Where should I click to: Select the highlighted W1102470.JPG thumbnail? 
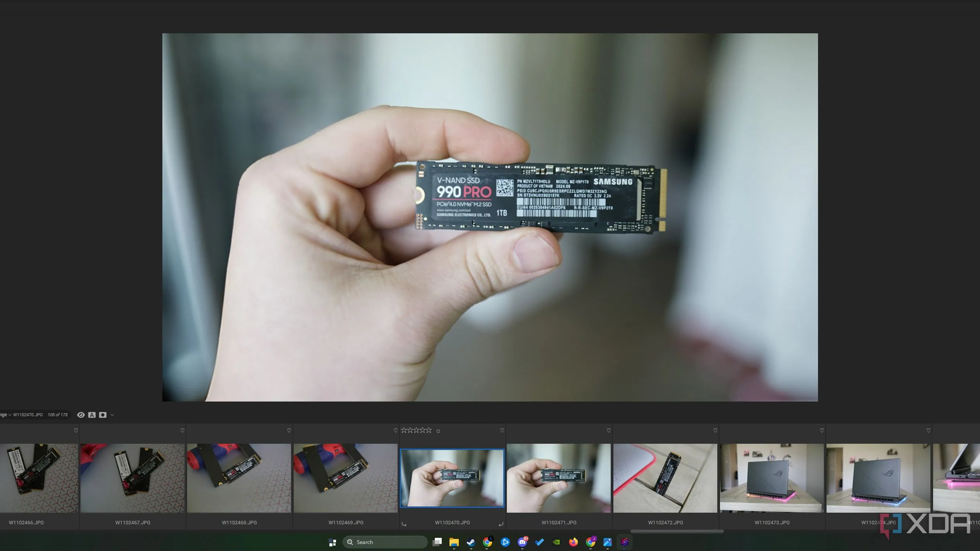452,478
